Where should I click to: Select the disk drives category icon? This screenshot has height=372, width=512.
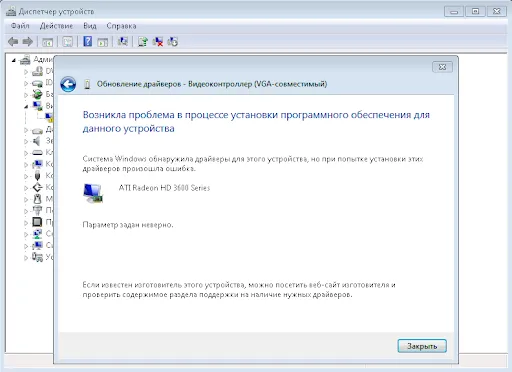point(37,130)
